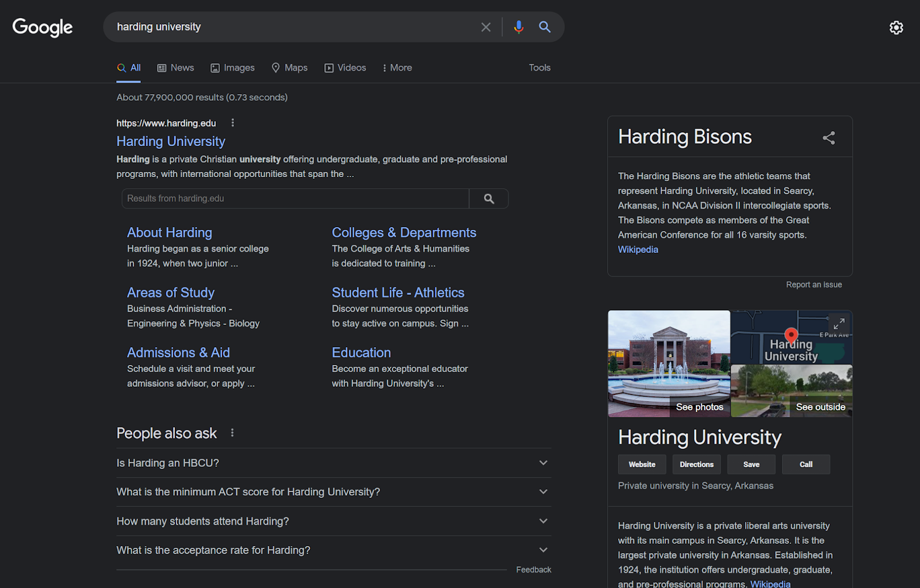Start voice search with the microphone icon

[x=519, y=27]
